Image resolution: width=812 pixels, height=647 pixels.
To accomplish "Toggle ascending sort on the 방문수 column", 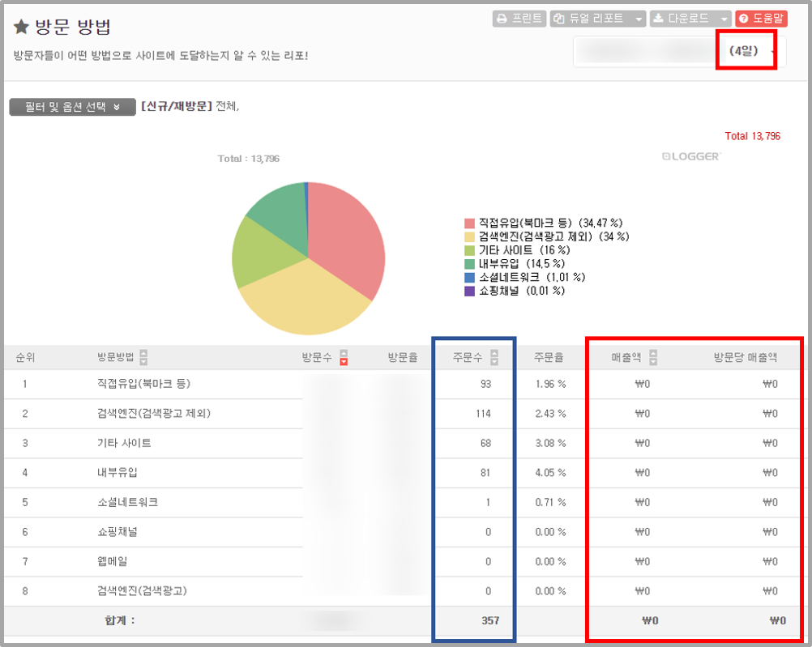I will 344,352.
